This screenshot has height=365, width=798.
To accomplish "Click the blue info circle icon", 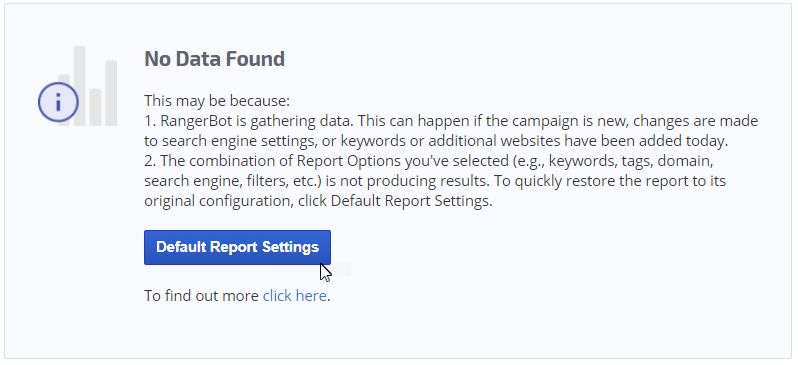I will click(x=58, y=102).
